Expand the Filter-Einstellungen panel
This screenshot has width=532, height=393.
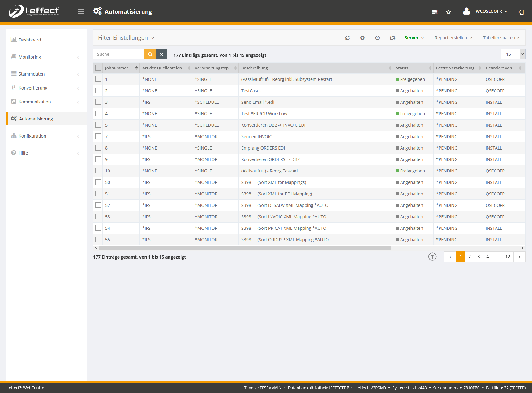tap(126, 38)
